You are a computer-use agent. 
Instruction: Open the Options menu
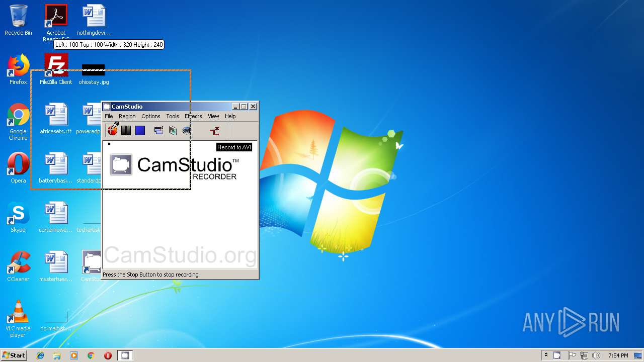(151, 116)
